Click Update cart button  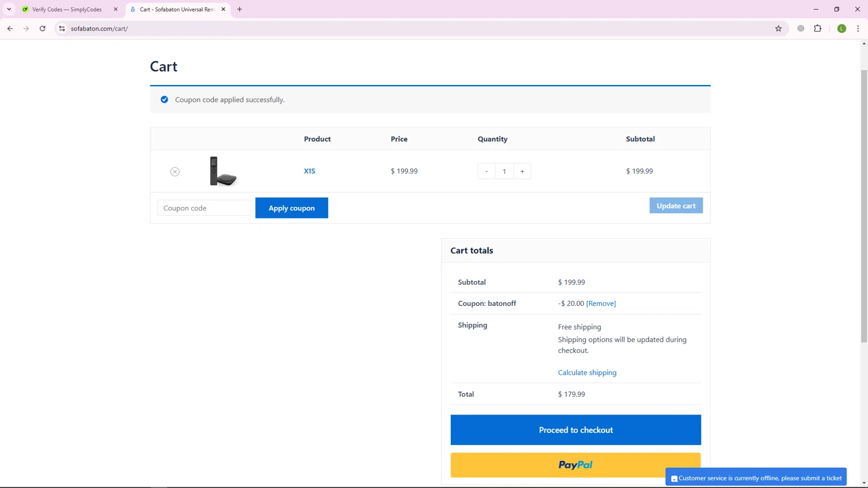coord(676,206)
